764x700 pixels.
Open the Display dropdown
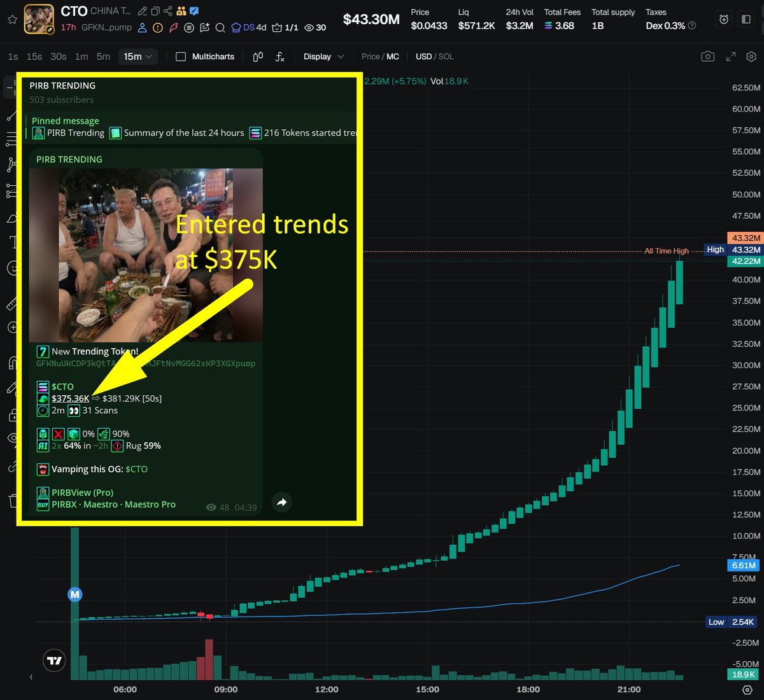[323, 57]
